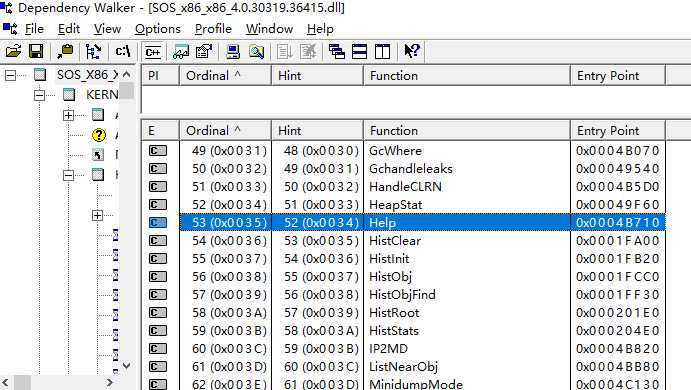Click tree pane scroll up arrow
The height and width of the screenshot is (390, 691).
(x=126, y=74)
